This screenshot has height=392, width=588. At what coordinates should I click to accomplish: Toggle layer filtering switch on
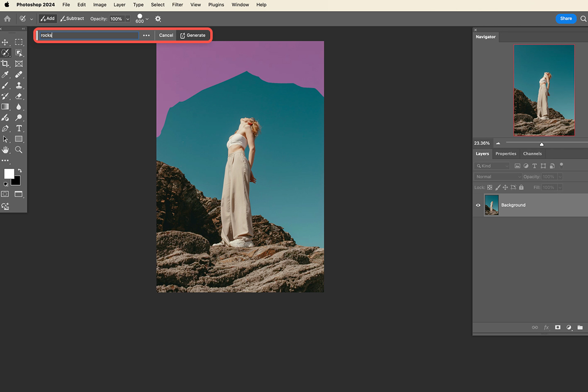562,165
